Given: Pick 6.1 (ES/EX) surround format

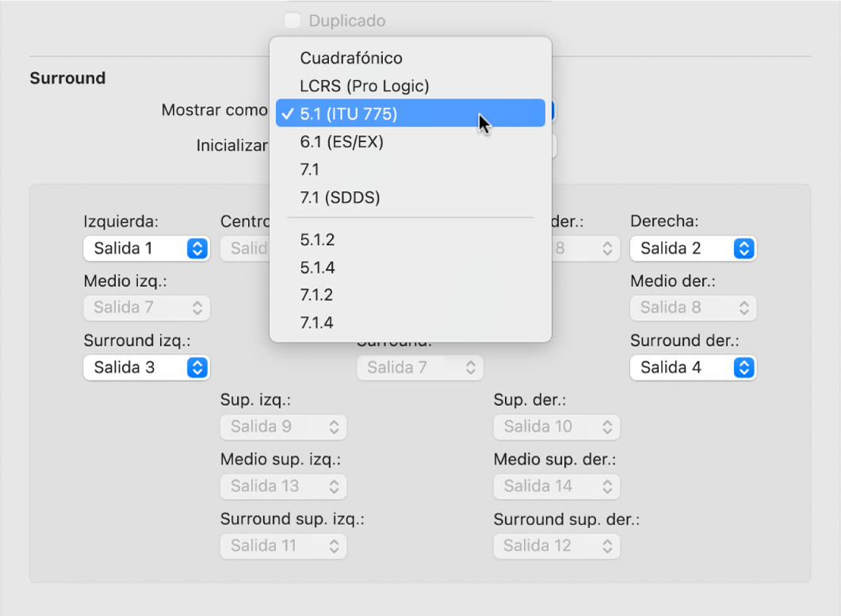Looking at the screenshot, I should pyautogui.click(x=342, y=142).
